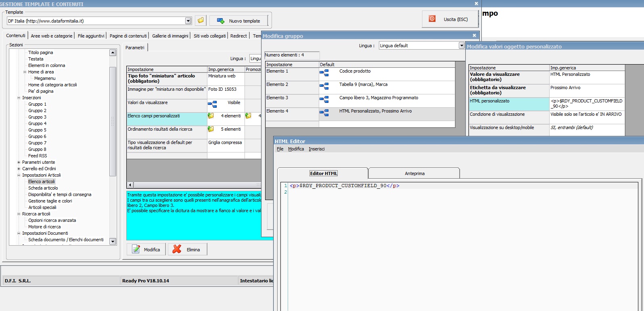Click the folder icon beside the template selector

(201, 21)
